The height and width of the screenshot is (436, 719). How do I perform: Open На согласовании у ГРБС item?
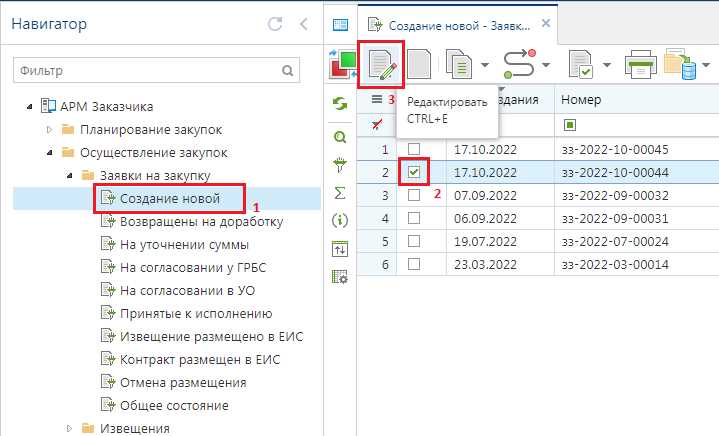193,267
